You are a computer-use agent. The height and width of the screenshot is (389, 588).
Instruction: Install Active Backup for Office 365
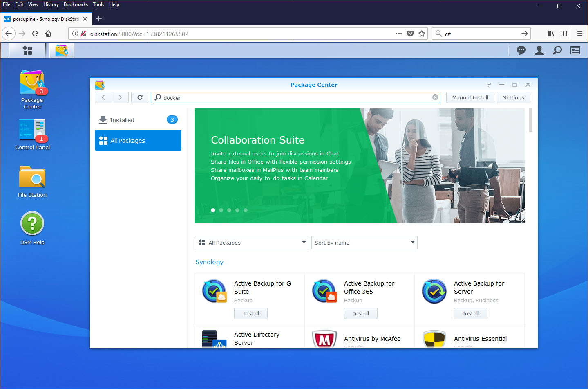coord(361,313)
